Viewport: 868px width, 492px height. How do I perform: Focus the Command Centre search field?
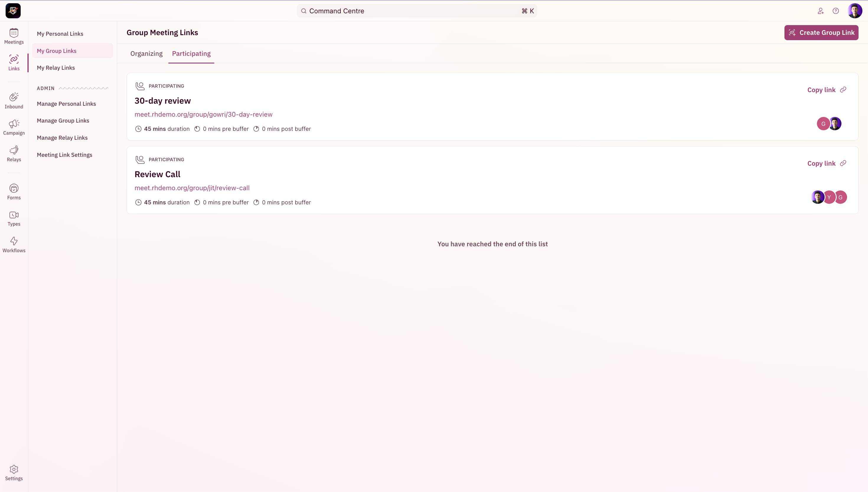point(417,11)
